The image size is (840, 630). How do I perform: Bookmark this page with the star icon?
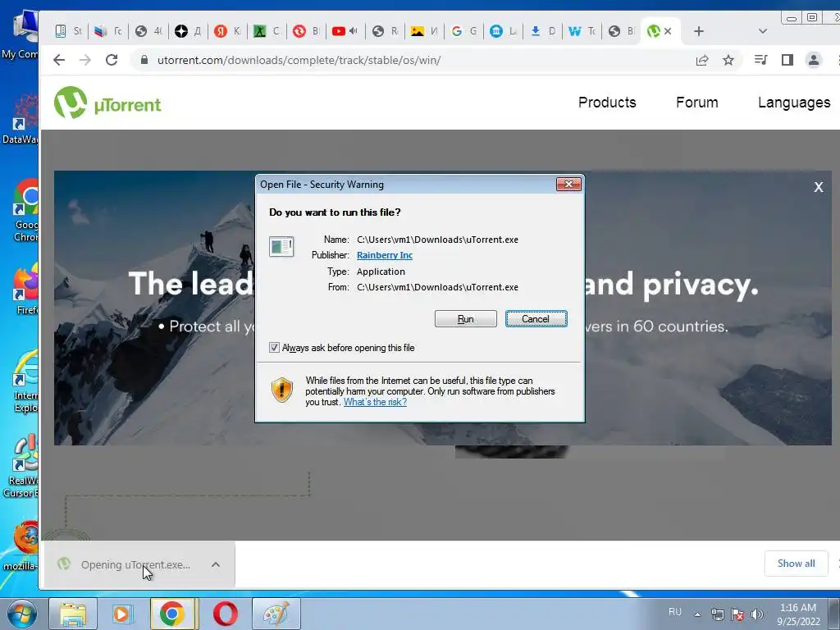728,60
